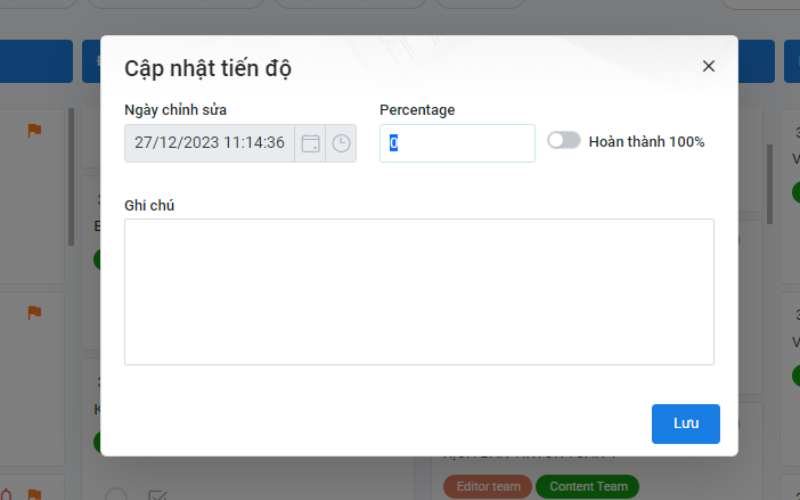
Task: Focus the Ghi chú notes text area
Action: point(419,291)
